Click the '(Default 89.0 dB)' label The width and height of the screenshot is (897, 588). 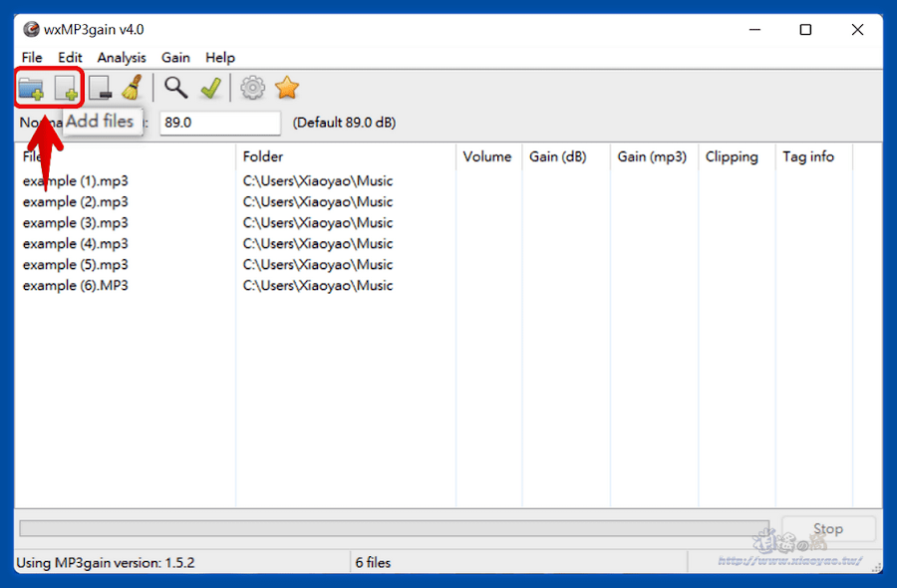click(x=345, y=123)
